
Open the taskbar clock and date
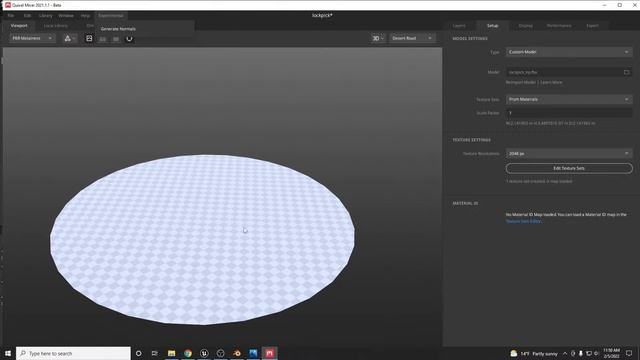point(611,353)
